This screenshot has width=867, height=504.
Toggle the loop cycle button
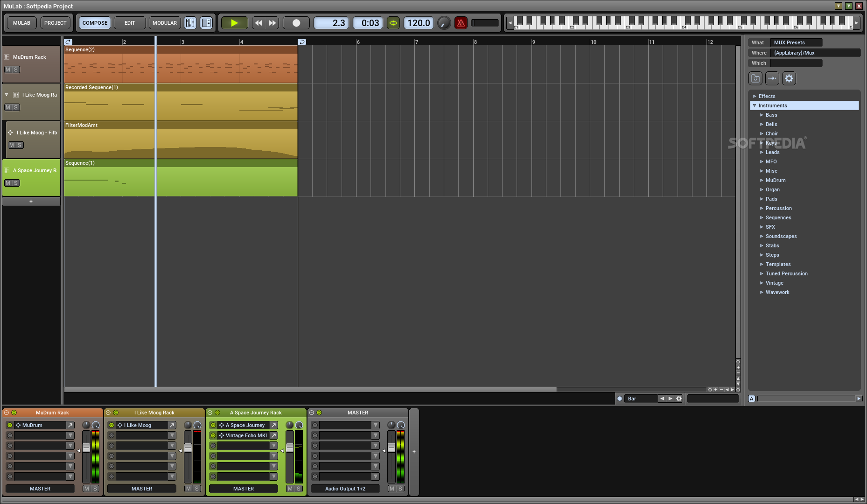click(x=393, y=23)
